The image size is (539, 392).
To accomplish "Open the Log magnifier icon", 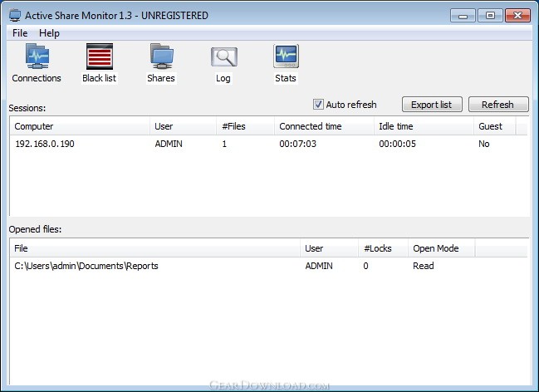I will pos(223,57).
